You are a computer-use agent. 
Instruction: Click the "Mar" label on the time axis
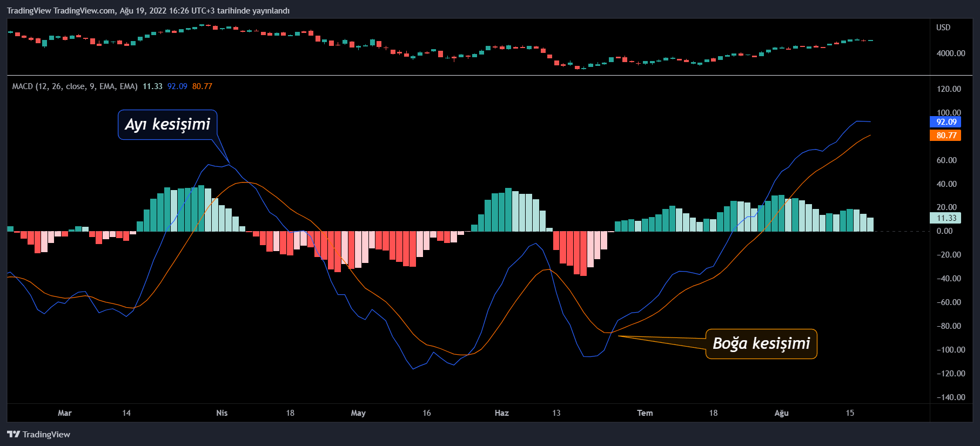65,413
